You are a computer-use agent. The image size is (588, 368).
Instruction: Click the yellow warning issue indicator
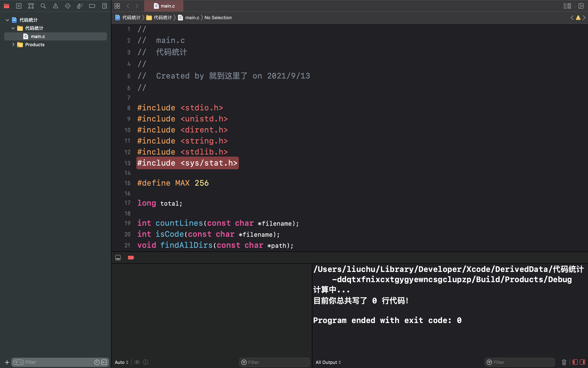point(578,18)
